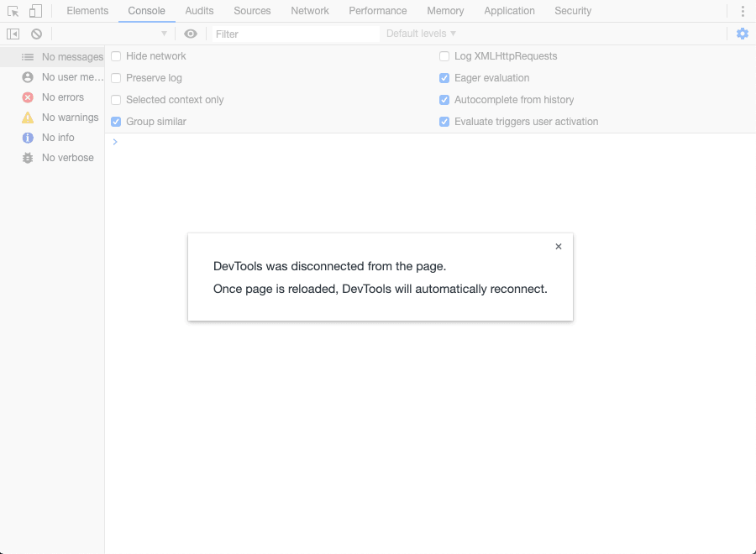The image size is (756, 554).
Task: Click the live expression eye icon
Action: tap(191, 34)
